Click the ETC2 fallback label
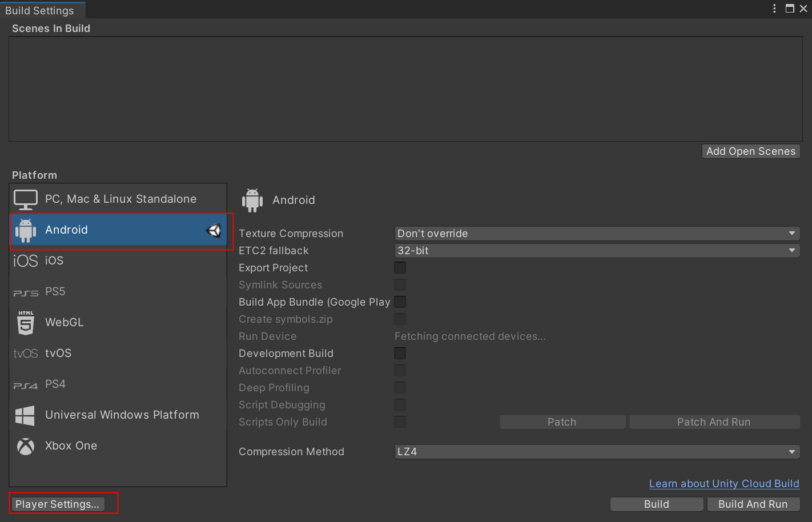The width and height of the screenshot is (812, 522). (x=274, y=251)
